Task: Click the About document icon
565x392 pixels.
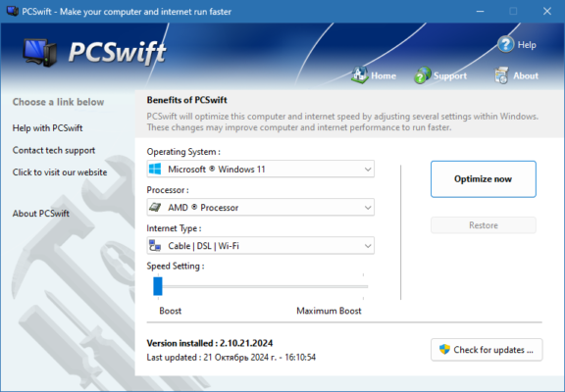Action: [501, 75]
